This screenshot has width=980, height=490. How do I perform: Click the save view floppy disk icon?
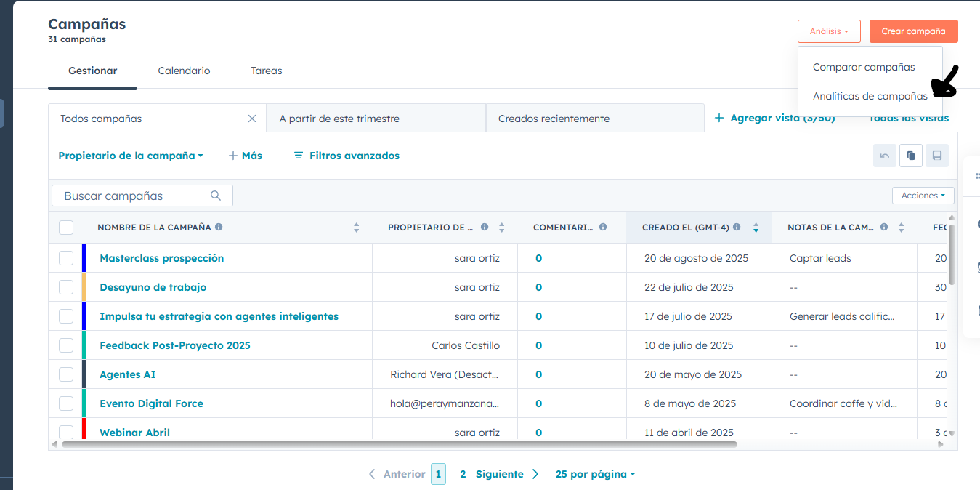pos(936,156)
